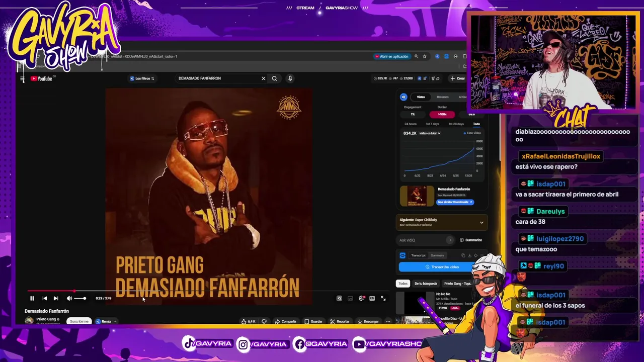Image resolution: width=644 pixels, height=362 pixels.
Task: Click the vidIQ logo in the side panel
Action: [404, 97]
